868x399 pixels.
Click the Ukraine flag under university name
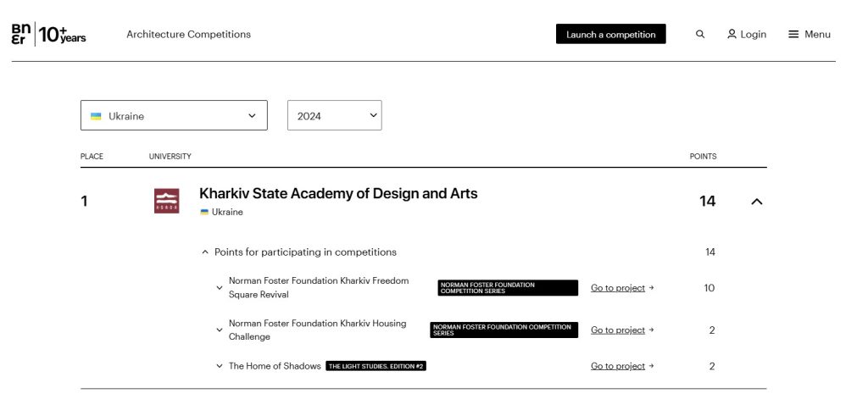[x=204, y=213]
